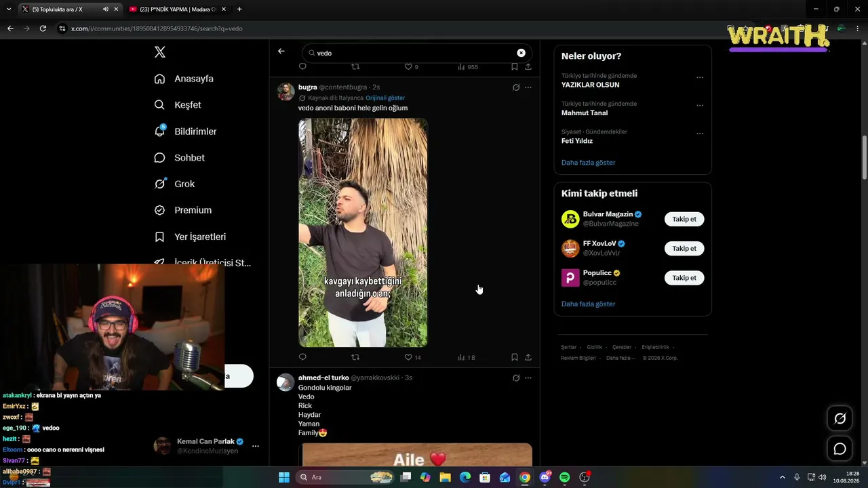
Task: Open the Windows Start menu
Action: click(x=284, y=477)
